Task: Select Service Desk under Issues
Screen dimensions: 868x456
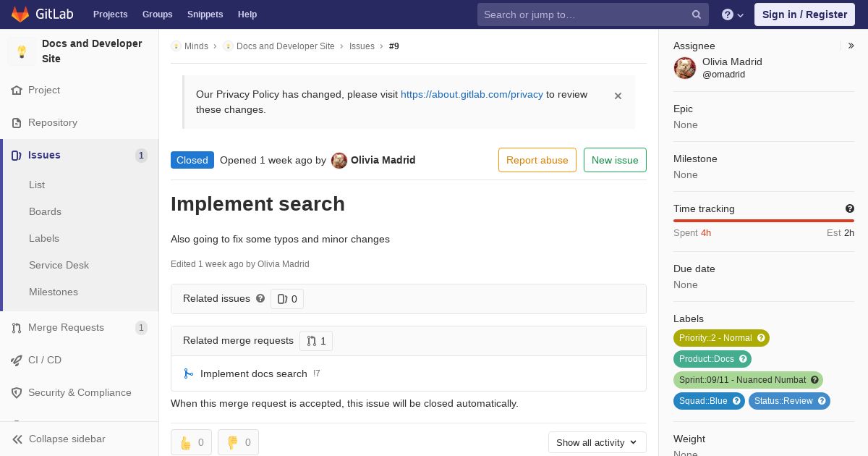Action: tap(59, 265)
